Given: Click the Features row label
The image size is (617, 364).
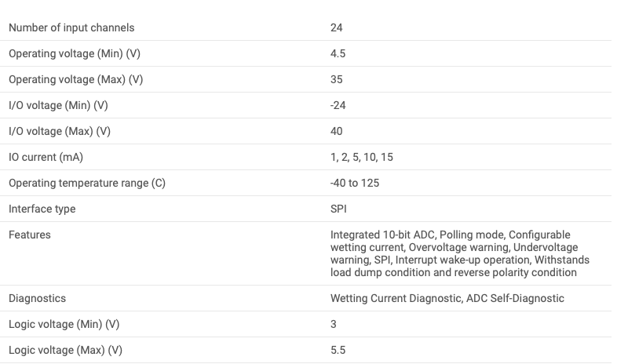Looking at the screenshot, I should [x=30, y=235].
